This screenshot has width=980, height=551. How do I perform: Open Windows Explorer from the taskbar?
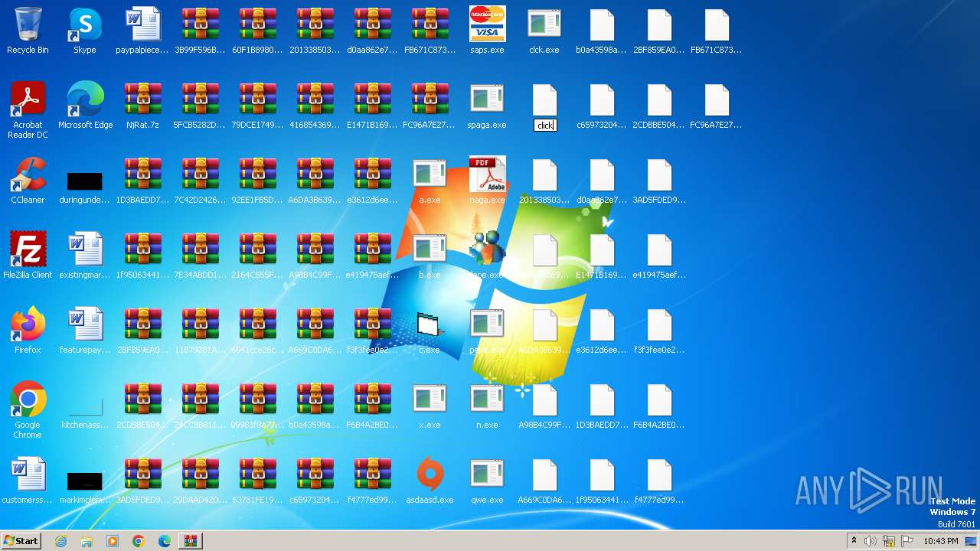[87, 541]
